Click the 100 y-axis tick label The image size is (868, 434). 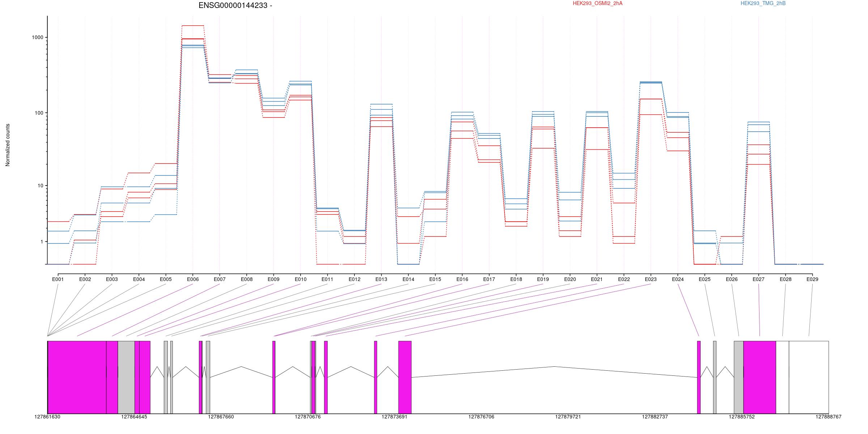[x=39, y=113]
